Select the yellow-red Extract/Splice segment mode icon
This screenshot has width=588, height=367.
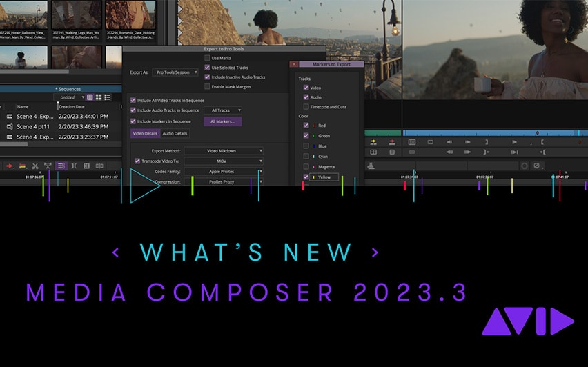(x=23, y=166)
